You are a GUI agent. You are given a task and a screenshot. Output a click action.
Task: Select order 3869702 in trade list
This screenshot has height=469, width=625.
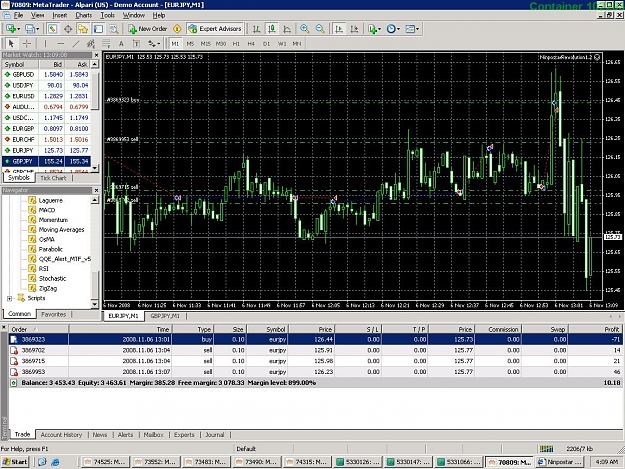click(315, 350)
